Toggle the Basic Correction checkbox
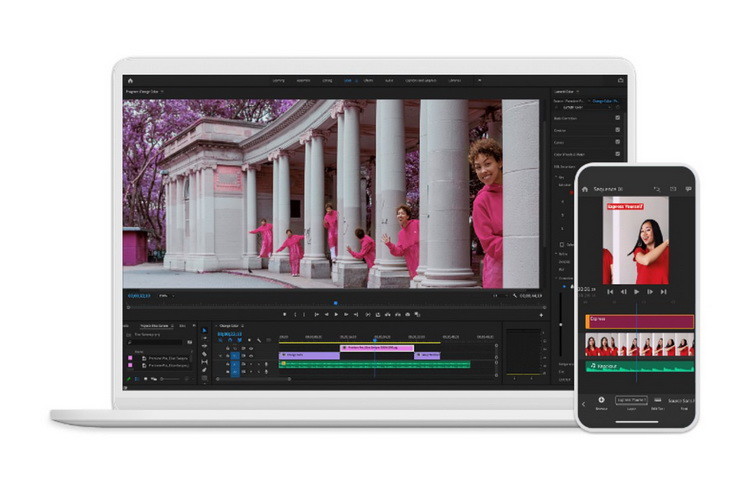This screenshot has height=485, width=750. [618, 118]
